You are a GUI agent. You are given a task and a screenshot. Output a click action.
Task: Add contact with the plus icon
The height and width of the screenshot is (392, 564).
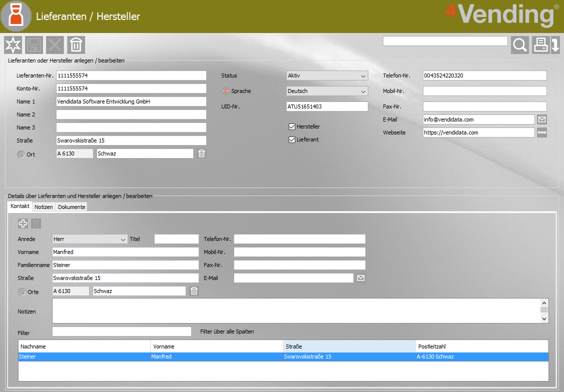click(23, 223)
